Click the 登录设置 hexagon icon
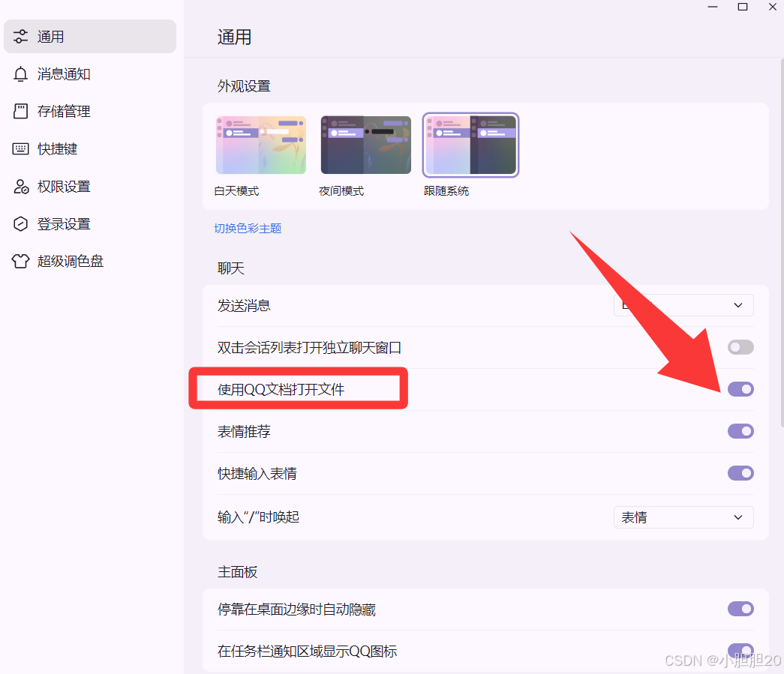Screen dimensions: 784x674 tap(20, 224)
